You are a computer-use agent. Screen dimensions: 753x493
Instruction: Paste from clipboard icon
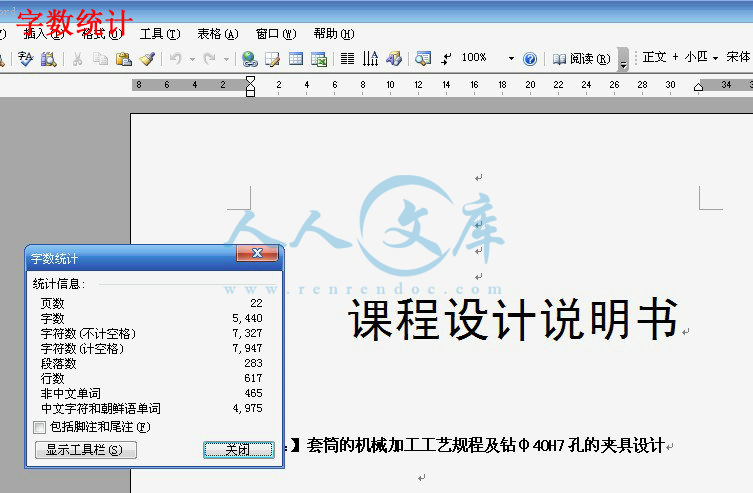click(123, 59)
